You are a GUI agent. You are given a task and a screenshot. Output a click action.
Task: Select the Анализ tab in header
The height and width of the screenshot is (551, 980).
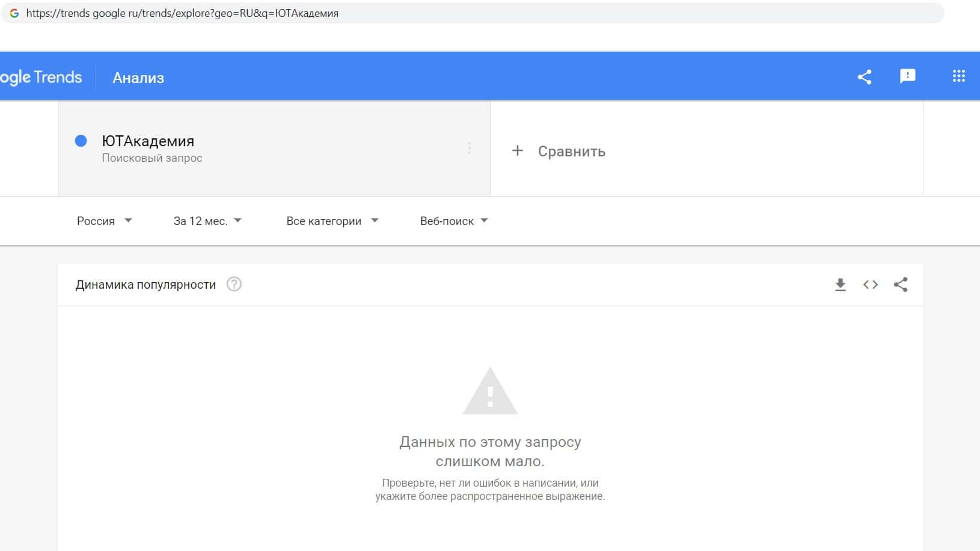tap(138, 78)
